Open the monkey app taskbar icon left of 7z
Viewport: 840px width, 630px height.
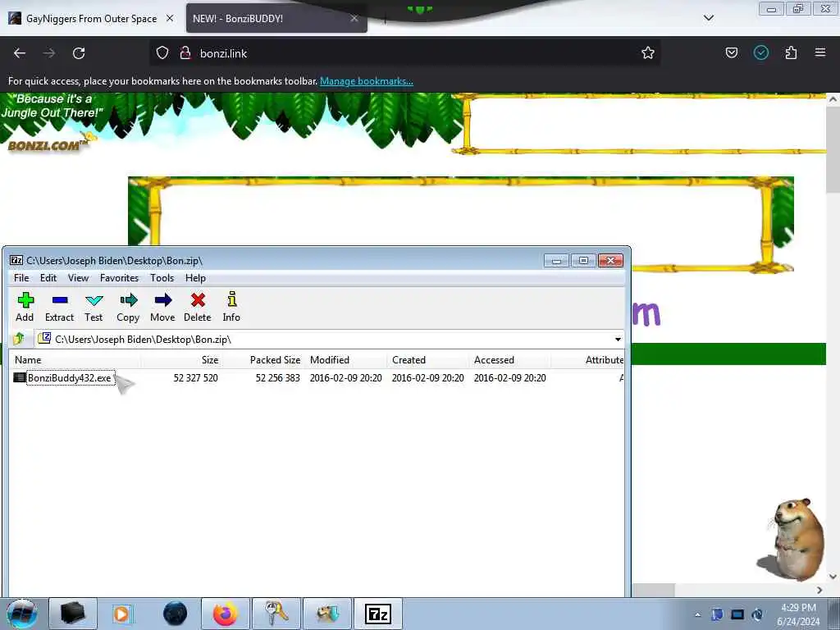click(327, 614)
